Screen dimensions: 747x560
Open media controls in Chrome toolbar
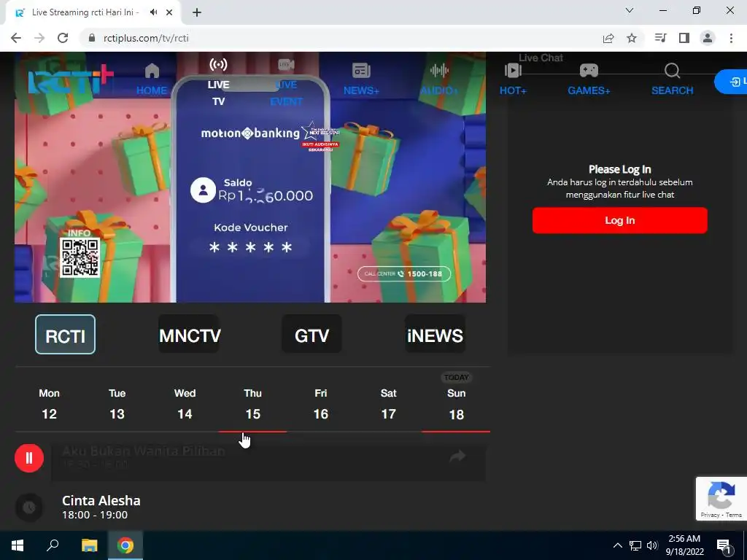(x=660, y=38)
